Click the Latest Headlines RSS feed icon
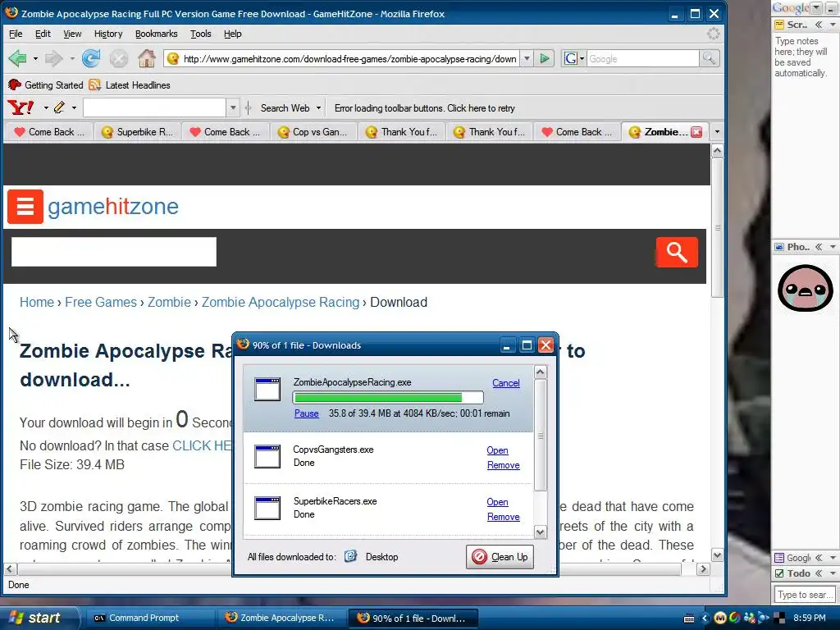 95,85
